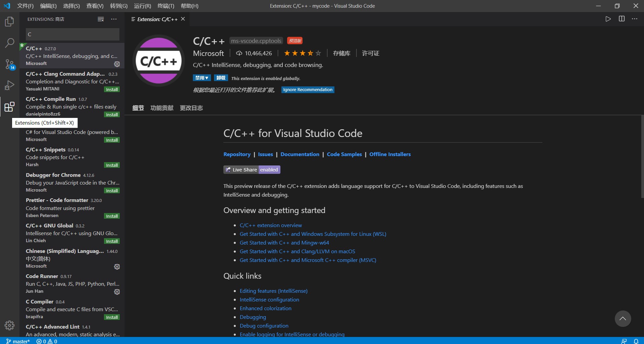644x344 pixels.
Task: Click the extension search input field
Action: click(x=72, y=34)
